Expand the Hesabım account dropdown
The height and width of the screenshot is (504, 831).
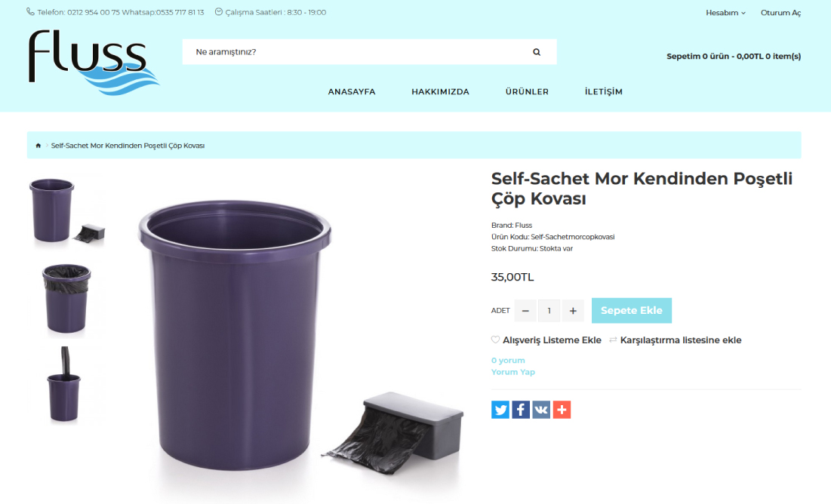(725, 13)
